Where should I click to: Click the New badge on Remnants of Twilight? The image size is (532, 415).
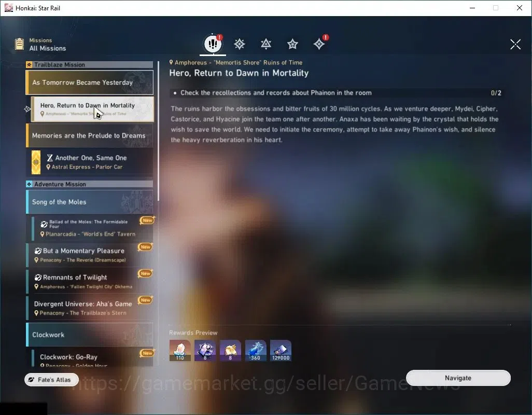pos(146,273)
